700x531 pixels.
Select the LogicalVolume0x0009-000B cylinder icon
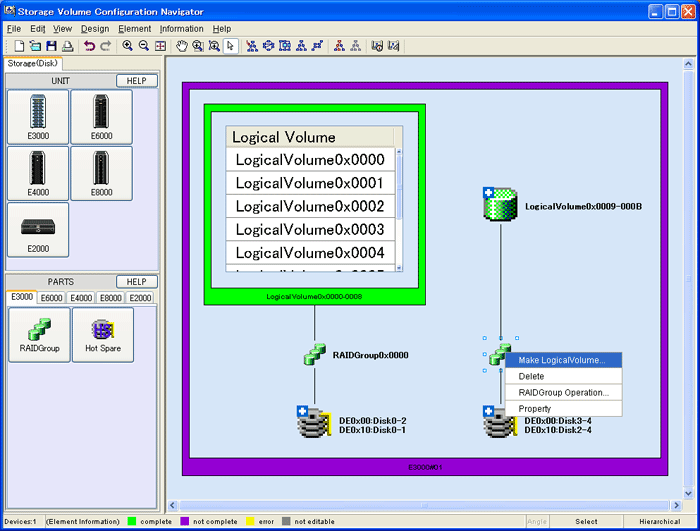pos(501,205)
